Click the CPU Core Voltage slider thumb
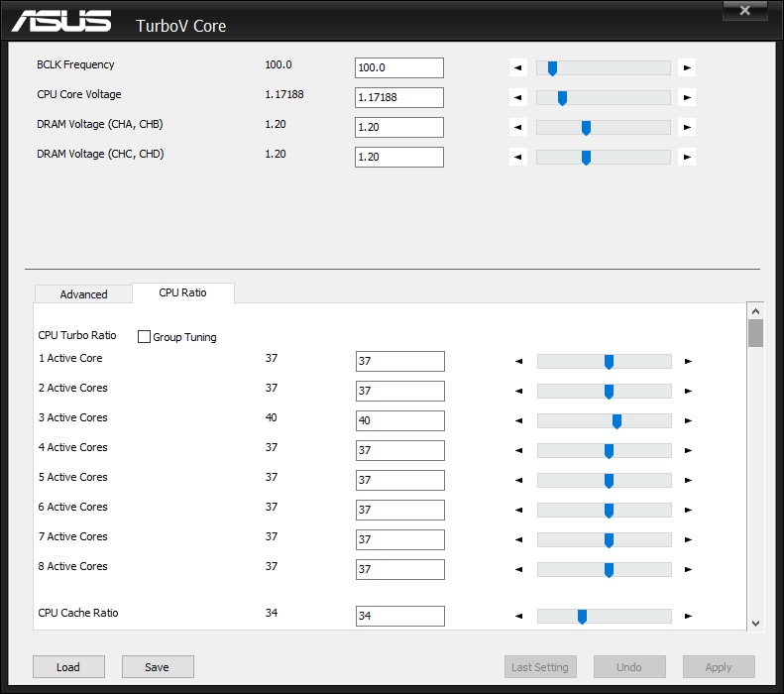Screen dimensions: 784x694 click(562, 98)
